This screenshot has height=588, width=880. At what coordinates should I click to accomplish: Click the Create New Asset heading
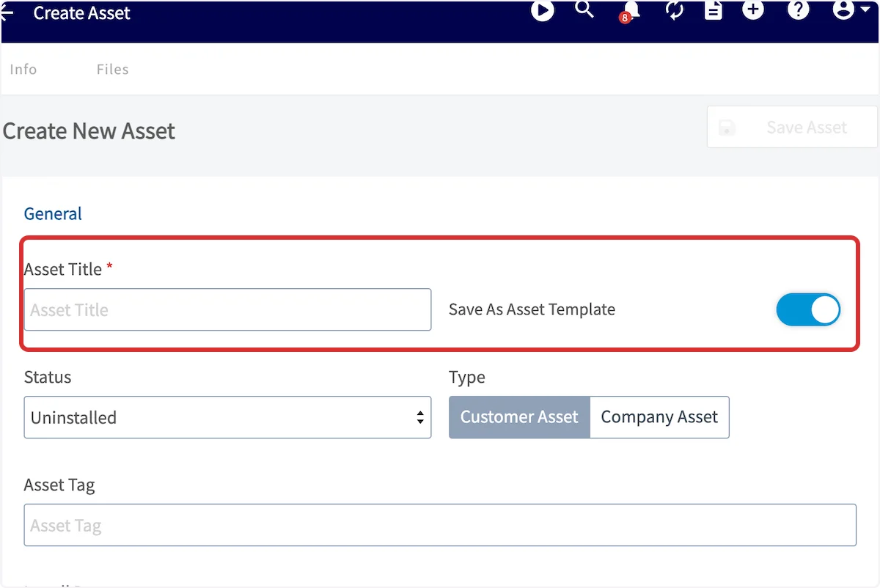[x=89, y=131]
